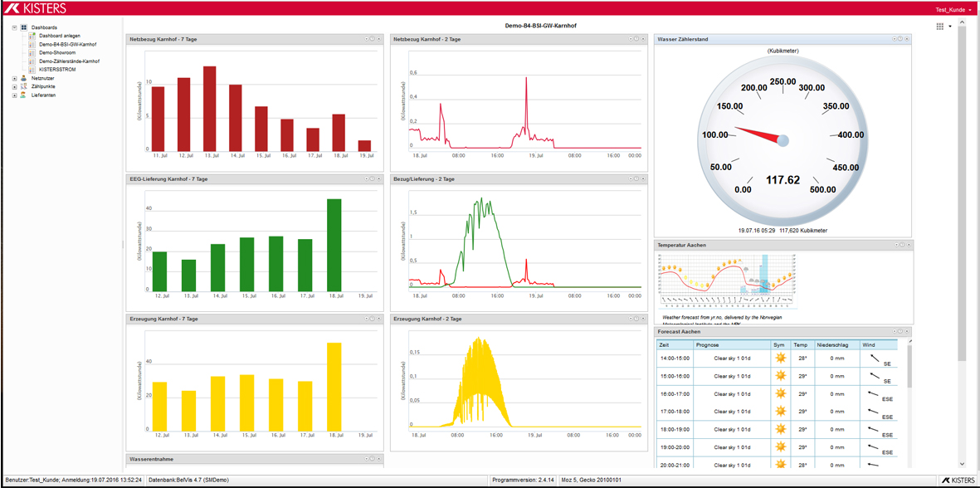Click the Lieferanten supplier icon

coord(23,95)
